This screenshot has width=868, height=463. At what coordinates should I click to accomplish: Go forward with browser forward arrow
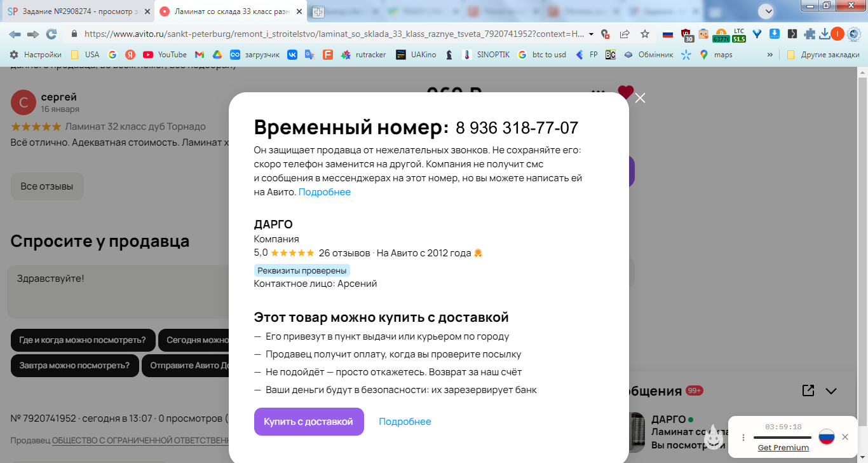[33, 34]
